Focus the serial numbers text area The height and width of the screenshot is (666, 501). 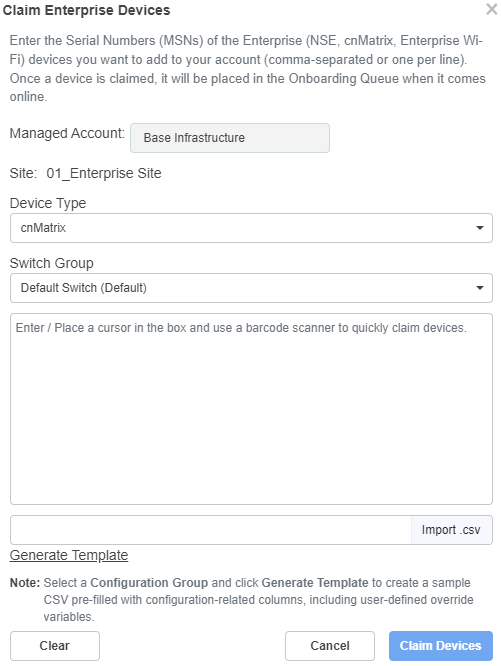(251, 409)
